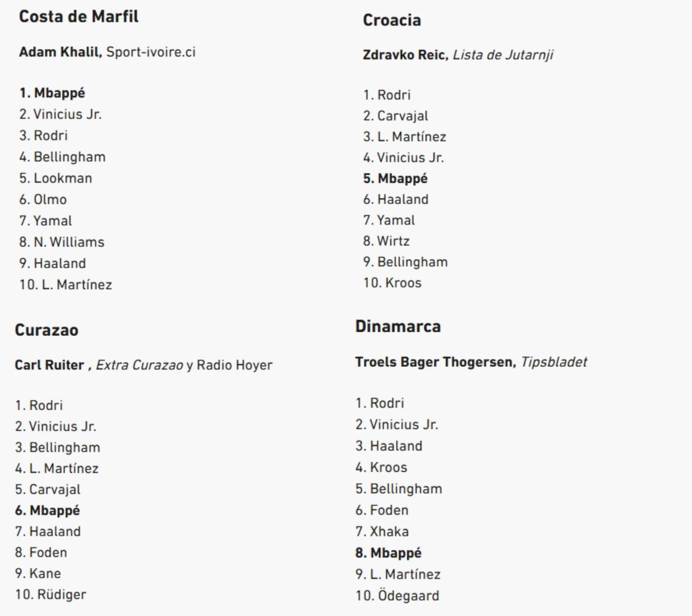Click the Sport-ivoire.ci outlet text

[151, 52]
